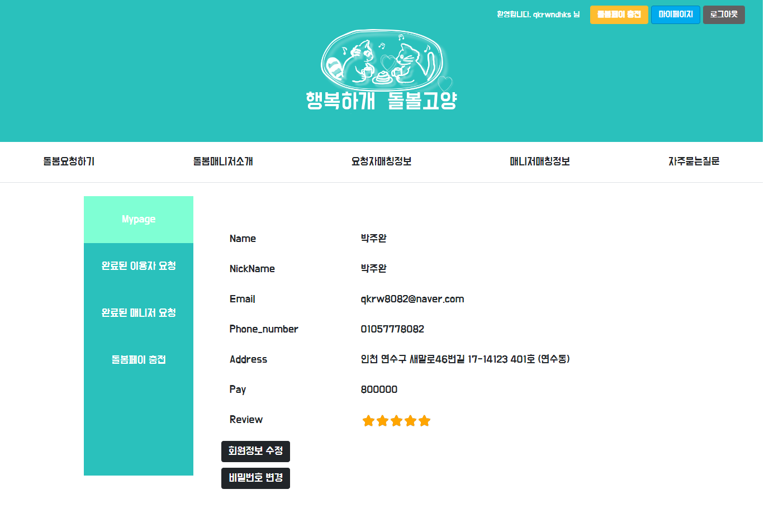The image size is (769, 532).
Task: Click the Pay value 800000
Action: coord(379,389)
